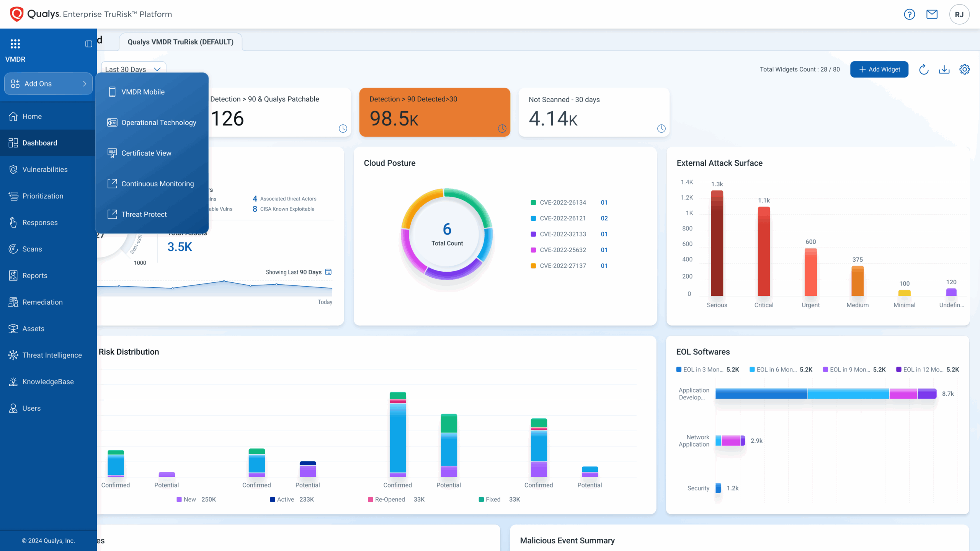This screenshot has width=980, height=551.
Task: Click Total Widgets Count : 28 / 80
Action: [x=800, y=69]
